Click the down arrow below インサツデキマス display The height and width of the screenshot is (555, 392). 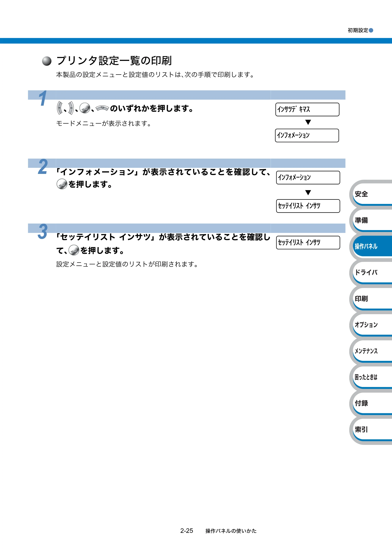308,122
